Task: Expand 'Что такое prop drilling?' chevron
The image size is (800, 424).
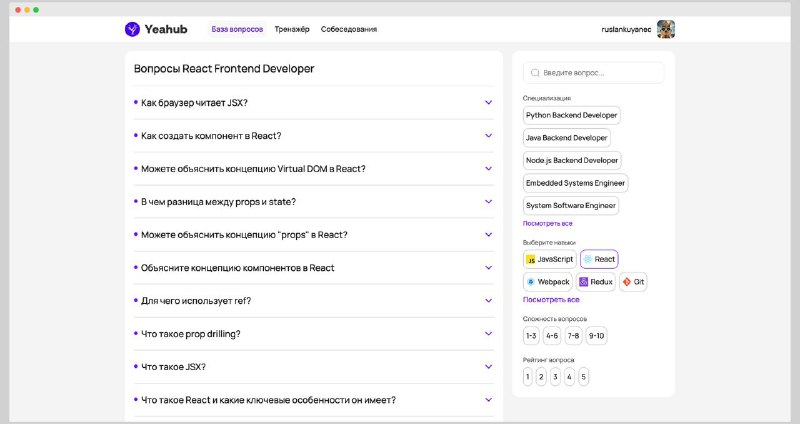Action: (488, 334)
